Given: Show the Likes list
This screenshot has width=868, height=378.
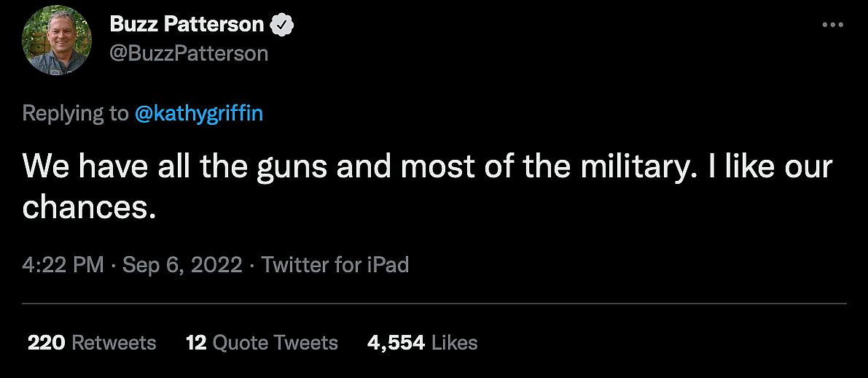Looking at the screenshot, I should click(455, 342).
